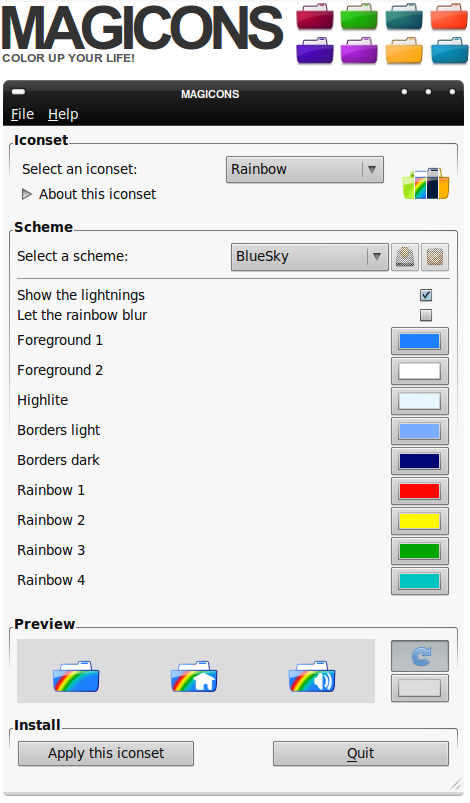Change the Rainbow 1 red color swatch
Viewport: 470px width, 803px height.
tap(420, 491)
